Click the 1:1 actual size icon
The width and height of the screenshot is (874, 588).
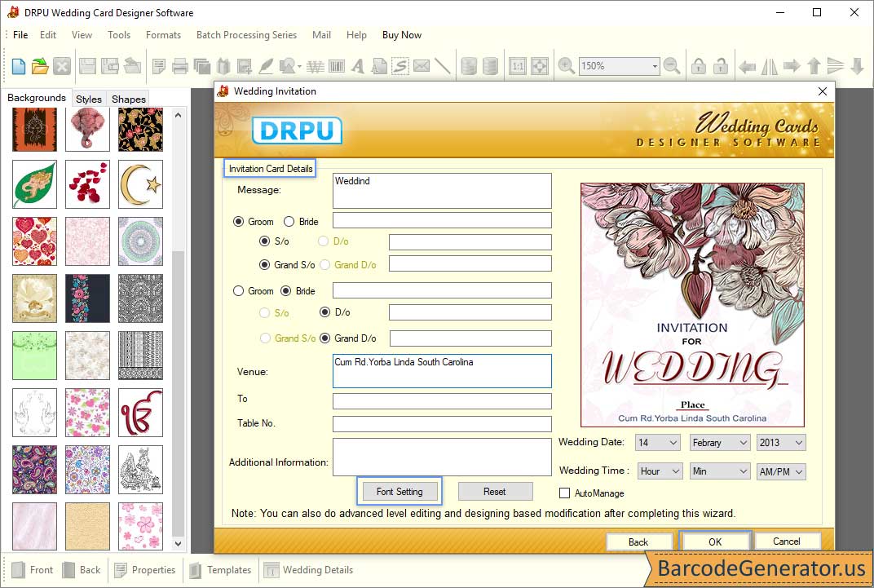(x=518, y=66)
